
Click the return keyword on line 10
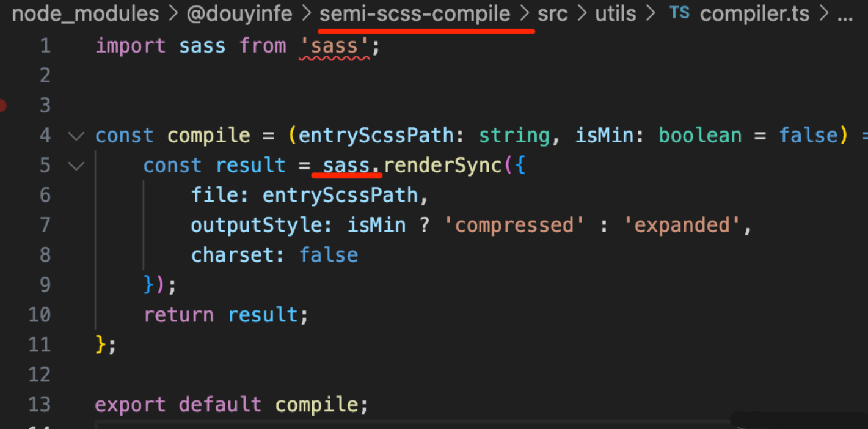pyautogui.click(x=178, y=315)
